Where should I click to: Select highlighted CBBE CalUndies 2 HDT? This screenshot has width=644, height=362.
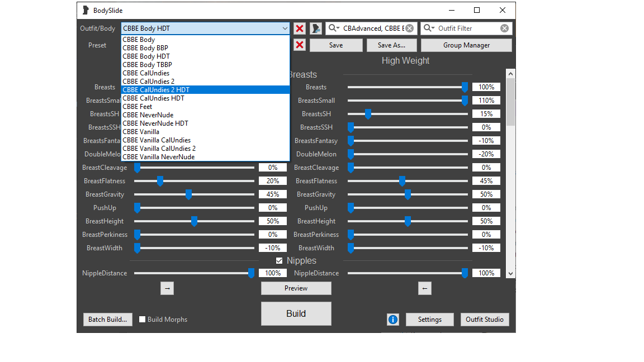point(205,90)
